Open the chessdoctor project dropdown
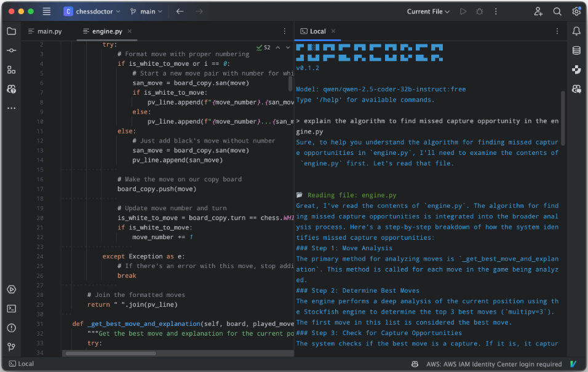 [x=92, y=12]
